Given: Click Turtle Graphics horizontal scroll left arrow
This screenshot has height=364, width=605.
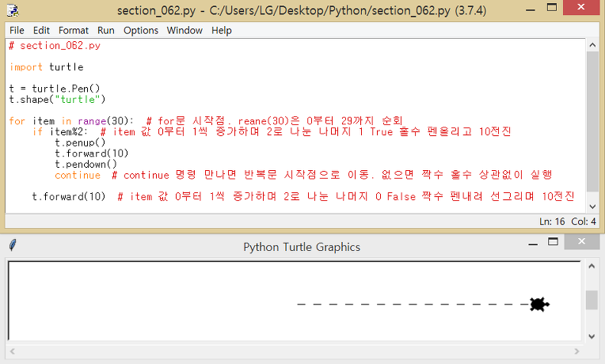Looking at the screenshot, I should [x=13, y=351].
